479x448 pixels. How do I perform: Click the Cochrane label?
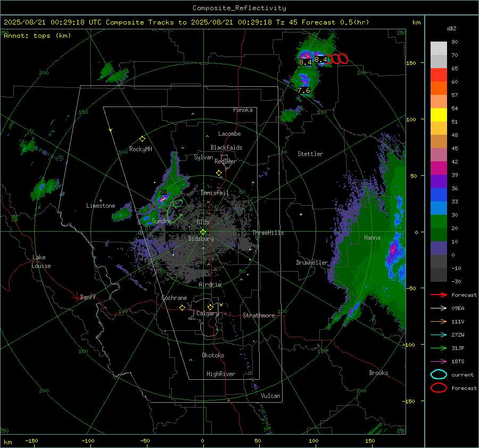174,298
